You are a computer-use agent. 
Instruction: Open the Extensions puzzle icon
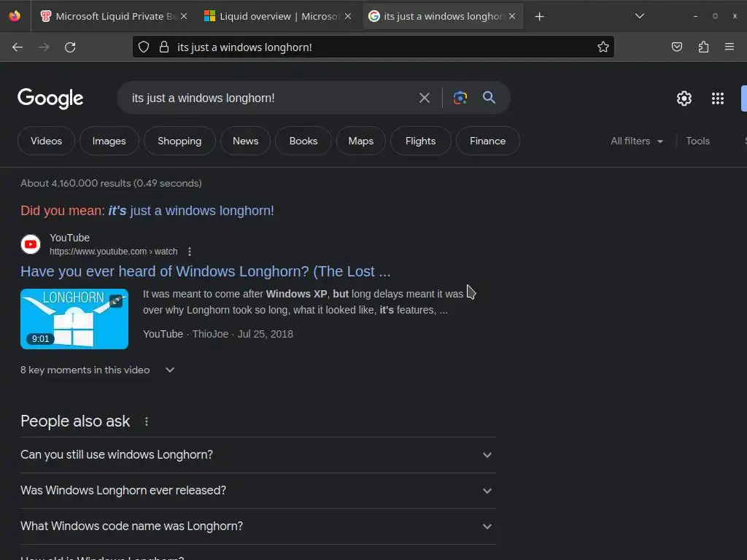coord(703,47)
